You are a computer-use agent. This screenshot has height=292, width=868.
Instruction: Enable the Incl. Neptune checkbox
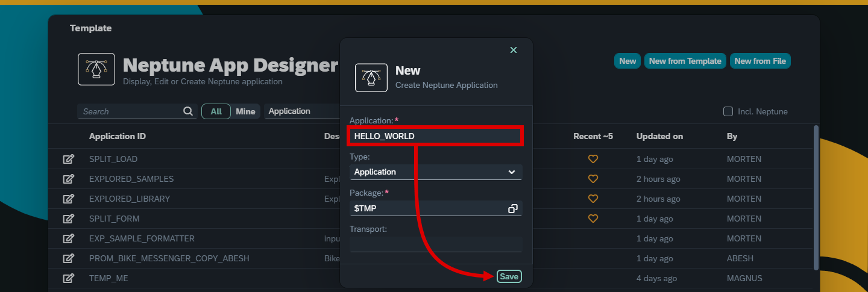point(728,111)
